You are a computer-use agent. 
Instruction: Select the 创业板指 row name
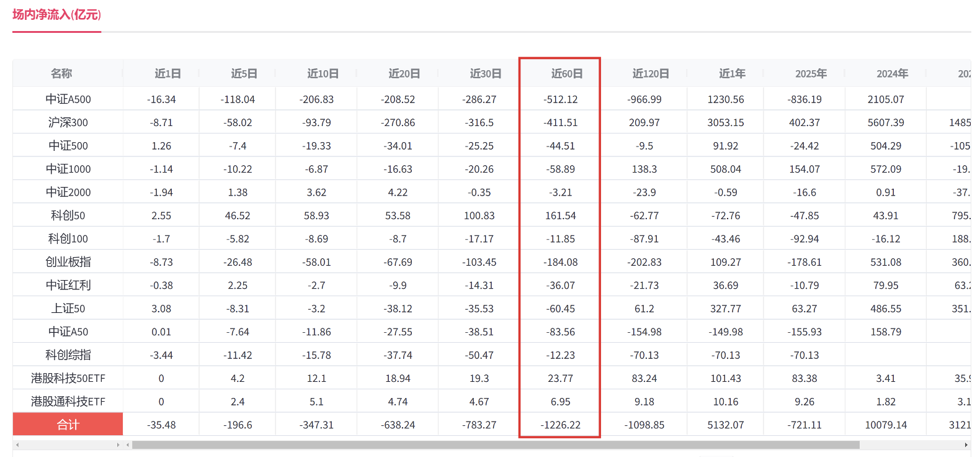tap(68, 262)
